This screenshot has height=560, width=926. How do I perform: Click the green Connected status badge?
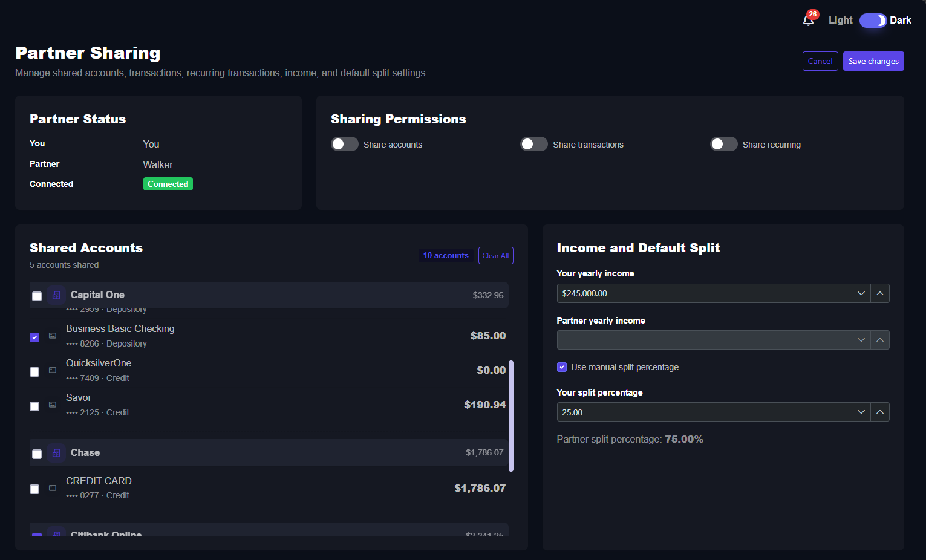tap(168, 184)
